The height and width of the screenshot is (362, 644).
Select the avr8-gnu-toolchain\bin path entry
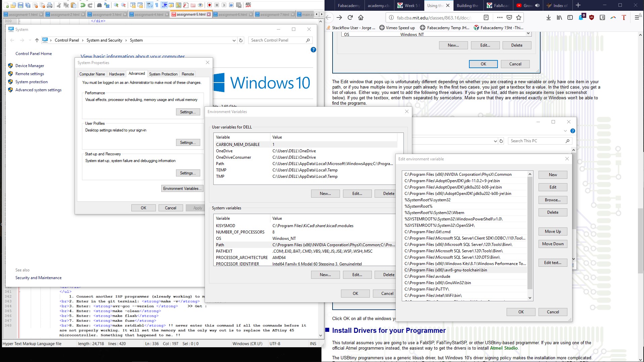click(x=464, y=270)
